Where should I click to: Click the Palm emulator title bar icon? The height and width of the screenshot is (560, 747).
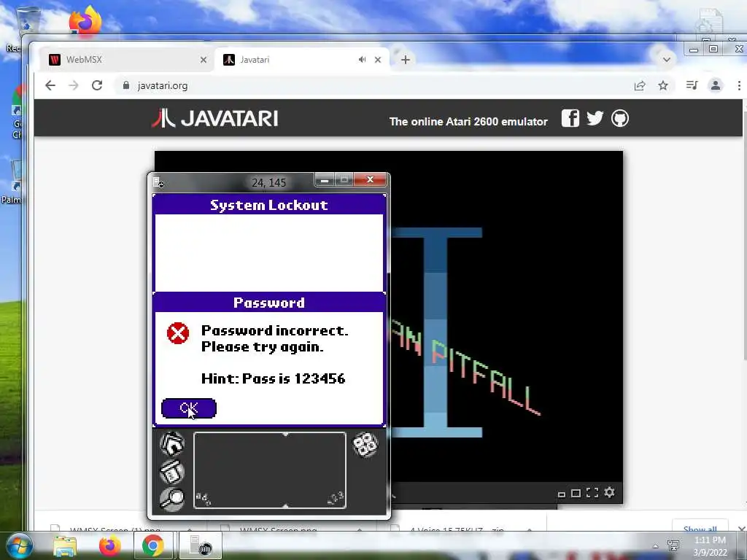(158, 182)
